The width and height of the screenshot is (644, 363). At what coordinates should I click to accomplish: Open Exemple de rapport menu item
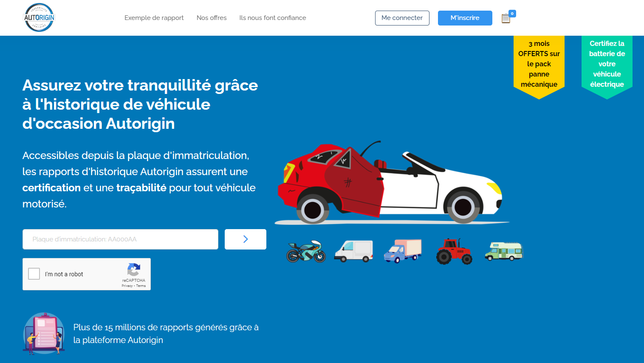coord(154,18)
